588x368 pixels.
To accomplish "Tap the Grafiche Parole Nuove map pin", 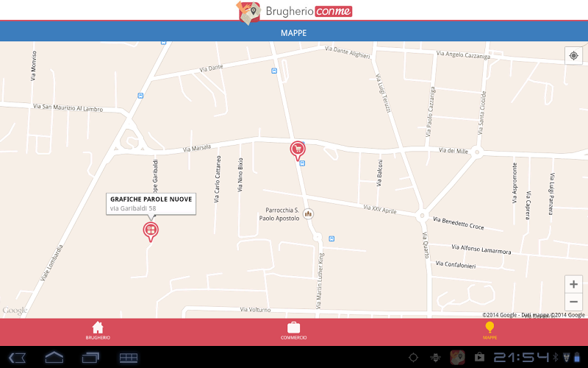I will pos(151,231).
